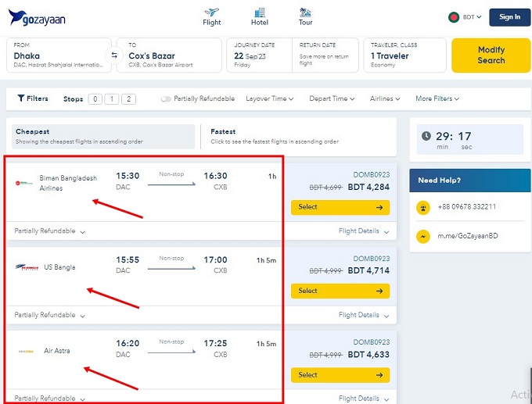Add a return date

[x=325, y=55]
